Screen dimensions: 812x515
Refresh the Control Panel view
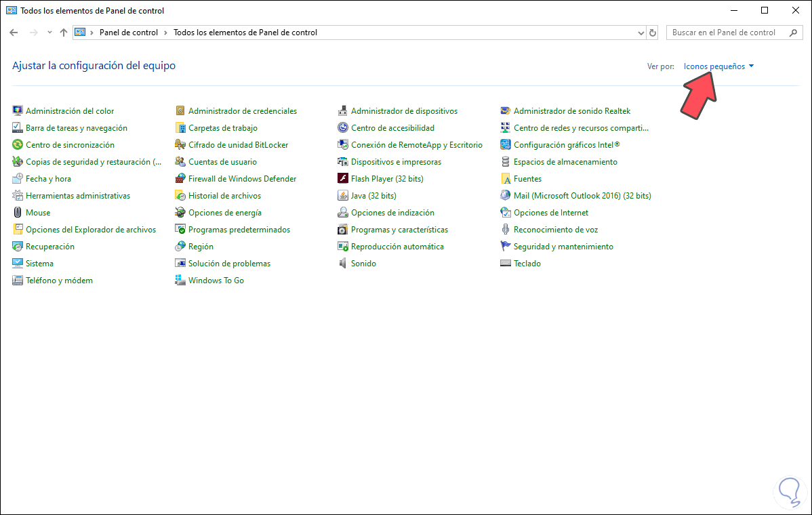(x=653, y=33)
